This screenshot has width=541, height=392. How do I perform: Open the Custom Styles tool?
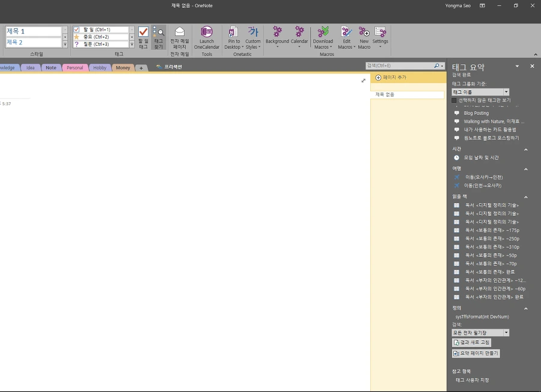click(253, 38)
